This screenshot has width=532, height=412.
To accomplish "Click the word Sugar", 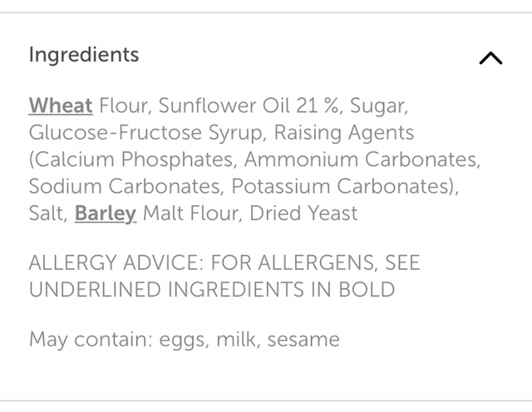I will tap(377, 106).
